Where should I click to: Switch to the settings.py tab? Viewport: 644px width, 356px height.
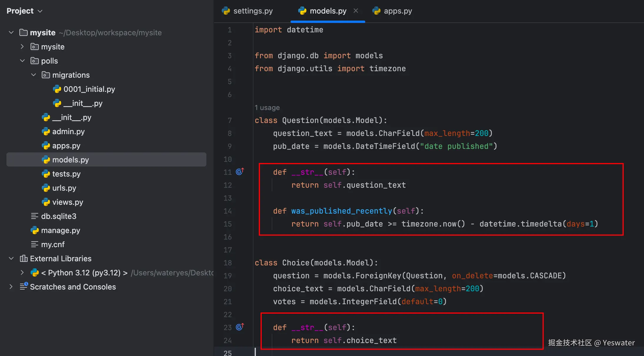point(253,11)
